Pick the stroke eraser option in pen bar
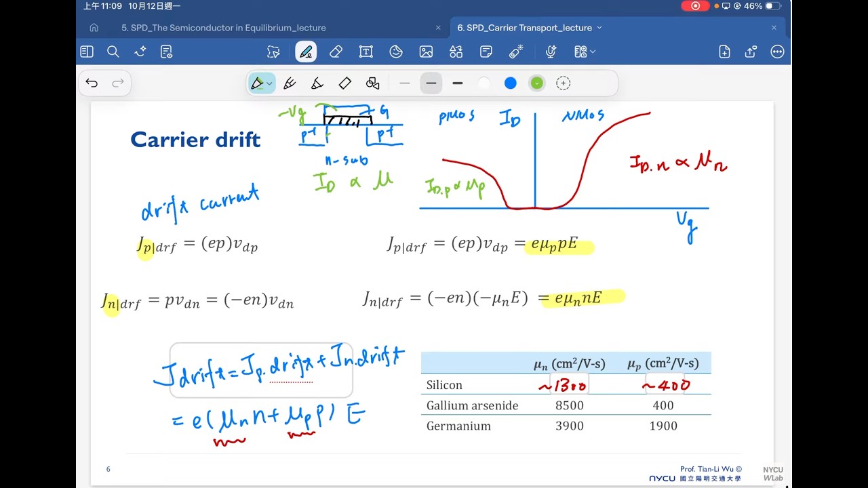The image size is (868, 488). pyautogui.click(x=344, y=83)
